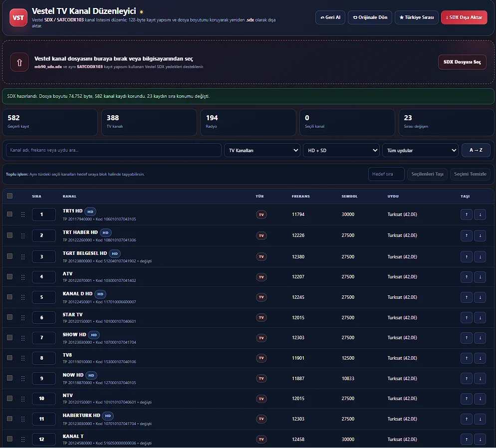The width and height of the screenshot is (496, 448).
Task: Sort channels with A→Z button
Action: tap(476, 150)
